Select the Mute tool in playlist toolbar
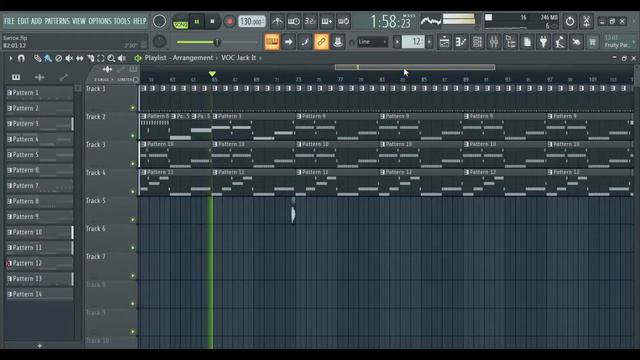The width and height of the screenshot is (640, 360). coord(69,58)
